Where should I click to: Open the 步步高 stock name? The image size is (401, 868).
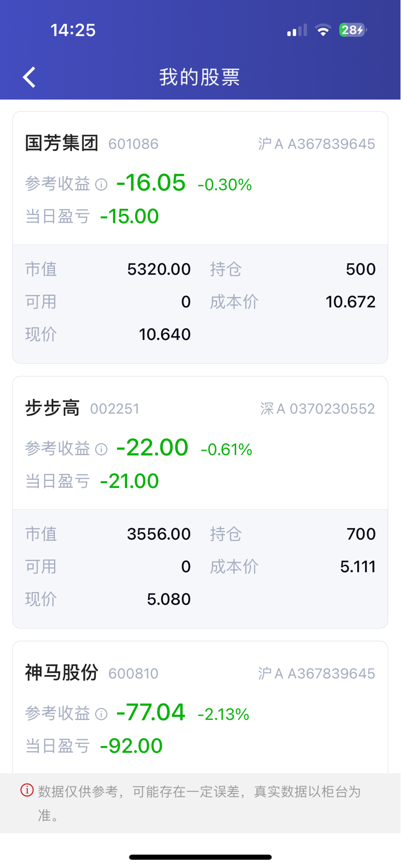52,408
